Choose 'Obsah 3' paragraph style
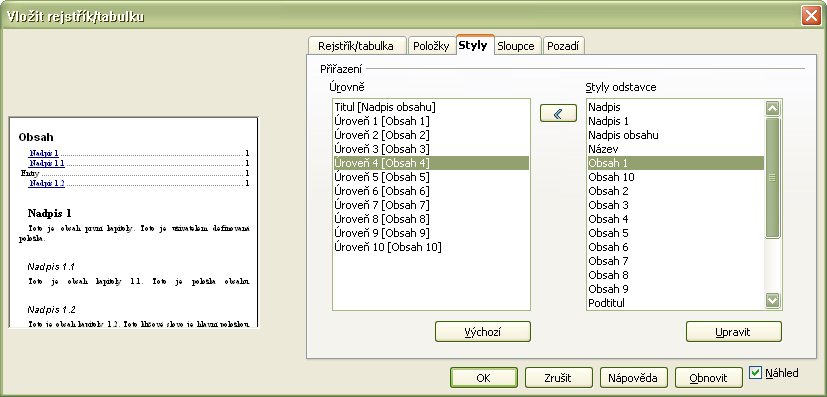Image resolution: width=827 pixels, height=397 pixels. [x=676, y=205]
